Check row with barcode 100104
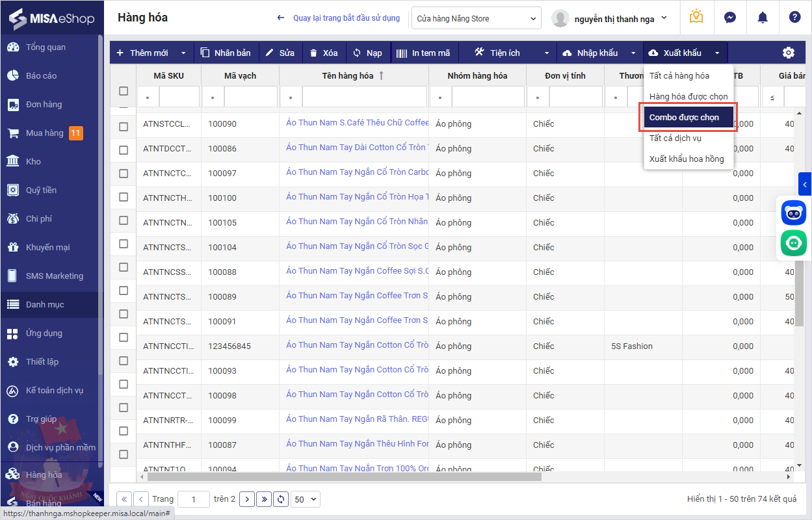The width and height of the screenshot is (812, 520). point(124,244)
